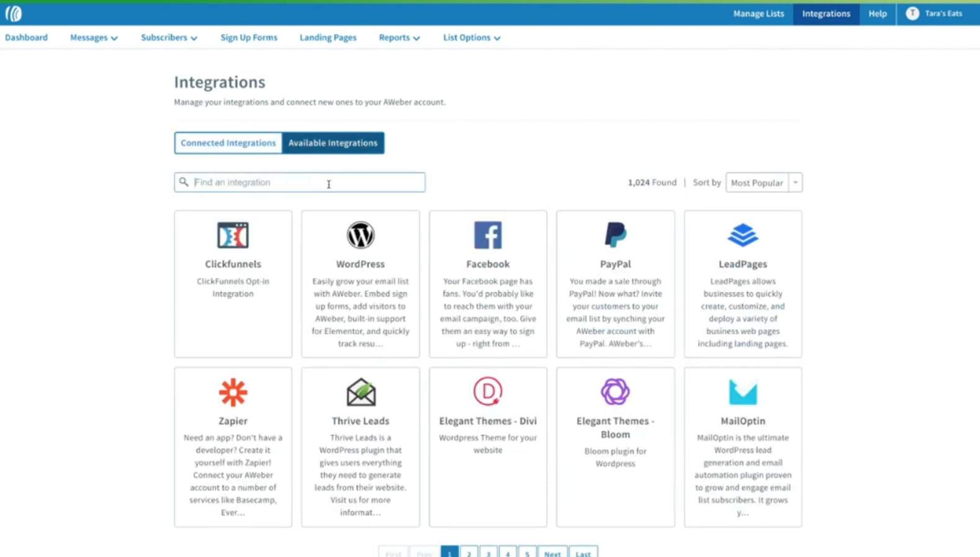The height and width of the screenshot is (557, 980).
Task: Open Manage Lists in top bar
Action: (758, 13)
